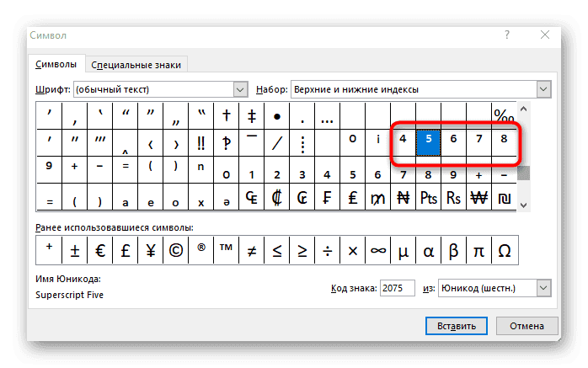Choose the highlighted superscript 5 cell

[428, 143]
